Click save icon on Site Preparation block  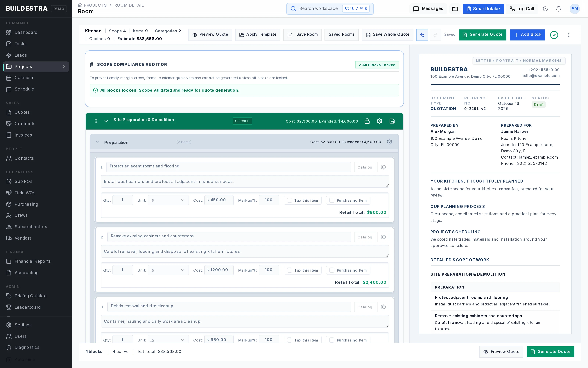392,121
